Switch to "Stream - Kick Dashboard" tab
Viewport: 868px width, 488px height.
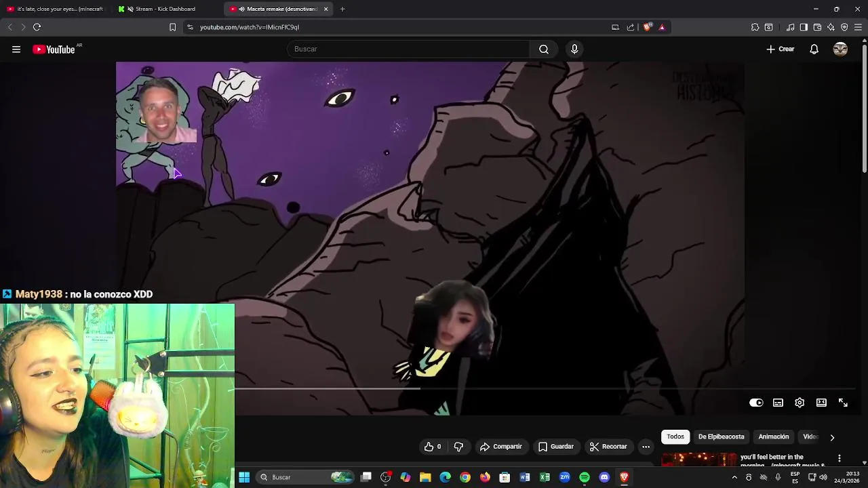pyautogui.click(x=167, y=9)
